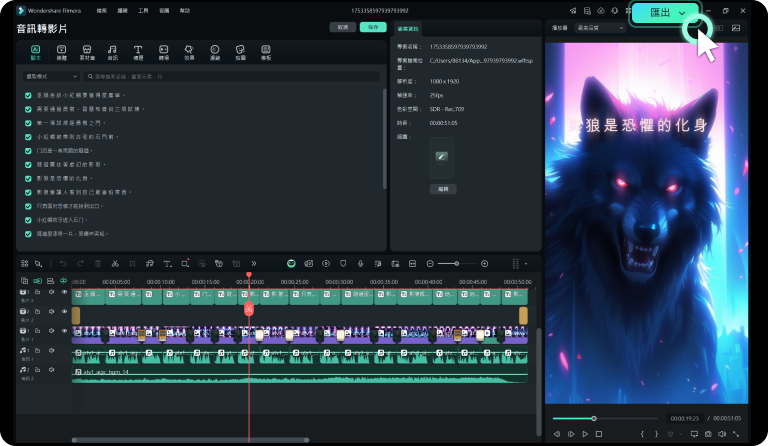Toggle eye visibility on video track 1
This screenshot has width=768, height=446.
(64, 331)
